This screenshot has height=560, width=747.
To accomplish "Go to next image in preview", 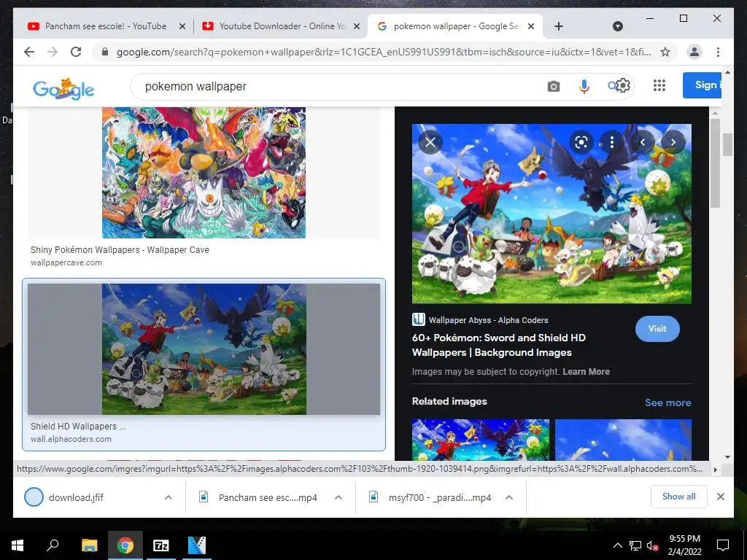I will [673, 142].
